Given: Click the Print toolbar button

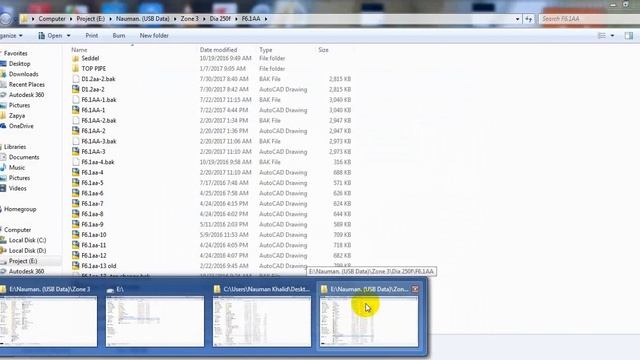Looking at the screenshot, I should pyautogui.click(x=91, y=36).
